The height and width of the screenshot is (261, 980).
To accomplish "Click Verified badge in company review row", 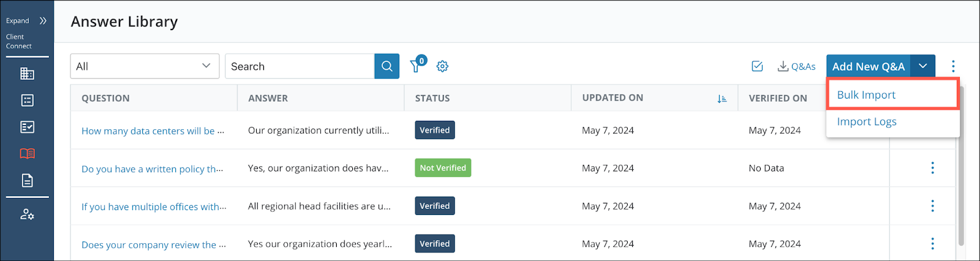I will (435, 244).
